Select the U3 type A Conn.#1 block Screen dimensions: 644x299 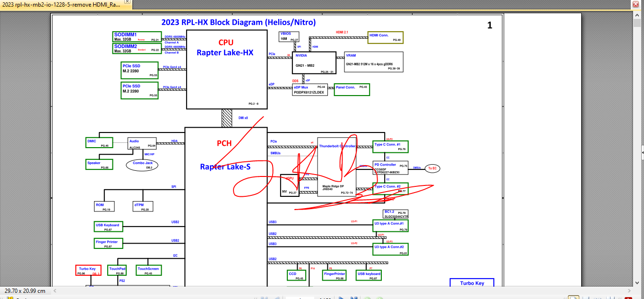[x=390, y=226]
